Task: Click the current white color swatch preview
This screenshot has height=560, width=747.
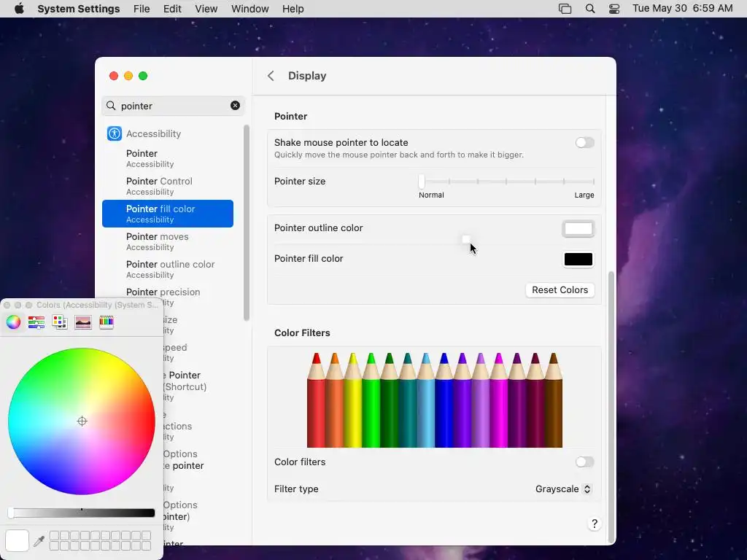Action: [x=18, y=541]
